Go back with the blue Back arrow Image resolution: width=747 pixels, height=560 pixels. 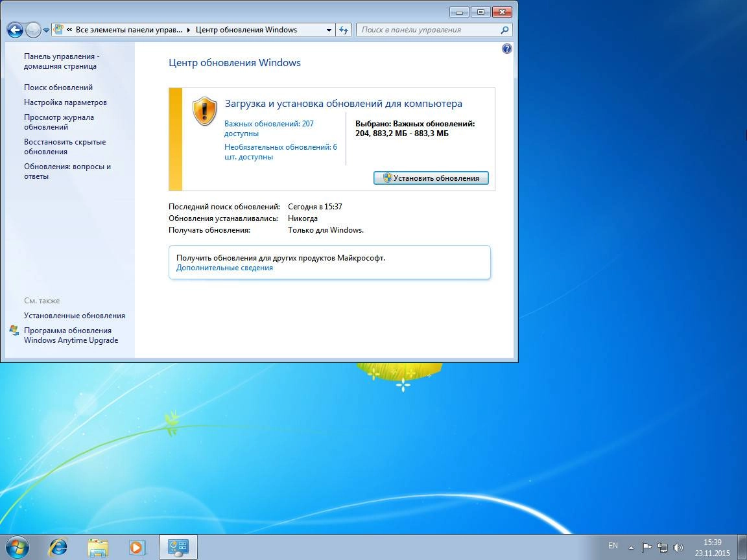(15, 30)
